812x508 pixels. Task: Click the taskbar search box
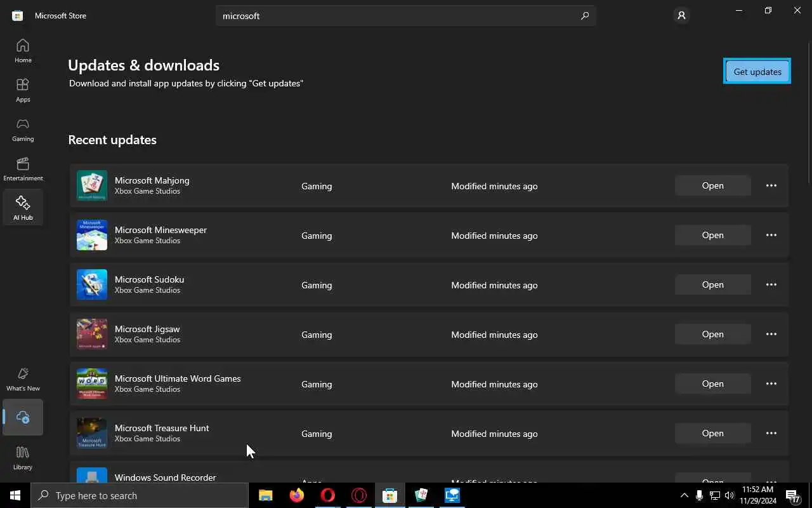pyautogui.click(x=140, y=495)
